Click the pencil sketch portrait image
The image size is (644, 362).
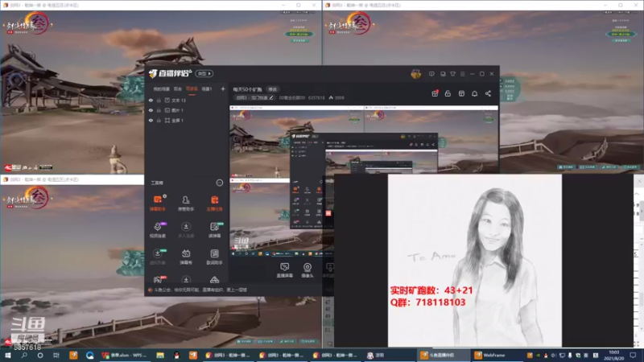point(475,261)
